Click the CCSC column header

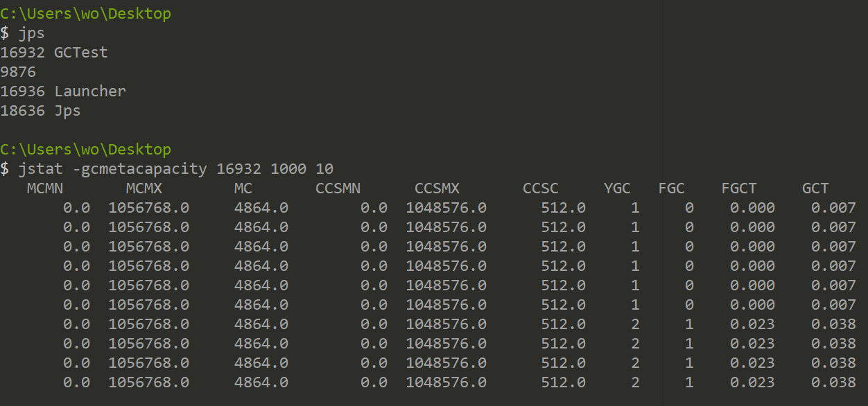[x=541, y=188]
